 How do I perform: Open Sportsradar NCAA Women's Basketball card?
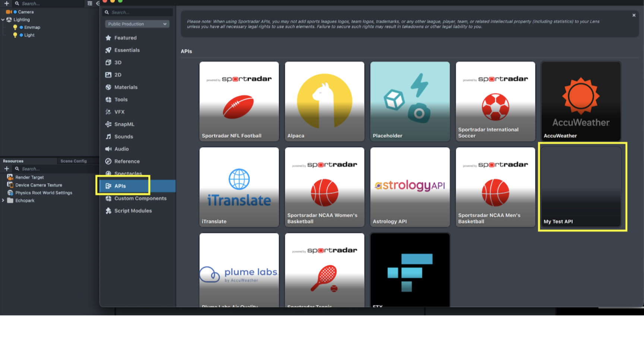pyautogui.click(x=324, y=187)
